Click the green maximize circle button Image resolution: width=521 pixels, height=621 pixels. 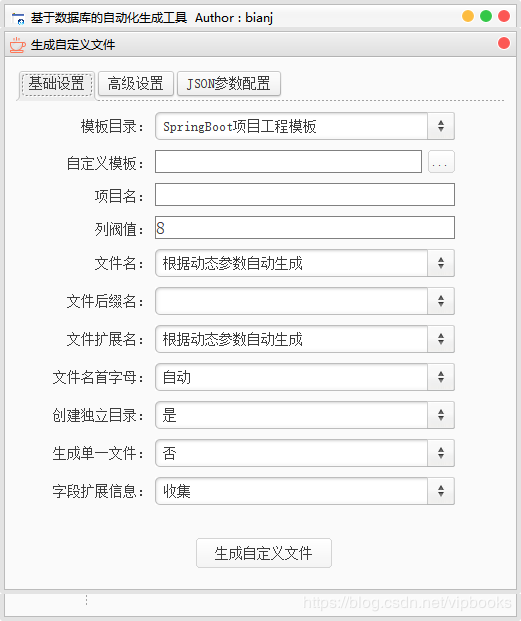pyautogui.click(x=486, y=16)
